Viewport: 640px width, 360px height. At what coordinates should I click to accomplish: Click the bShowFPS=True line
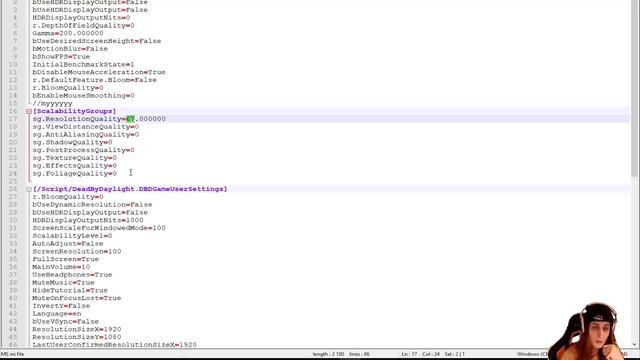61,56
